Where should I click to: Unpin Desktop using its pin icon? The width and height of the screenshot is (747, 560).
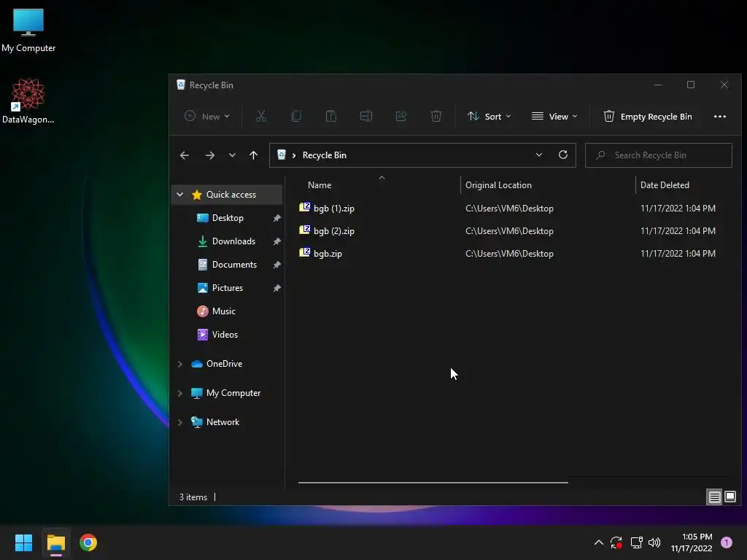[x=276, y=218]
